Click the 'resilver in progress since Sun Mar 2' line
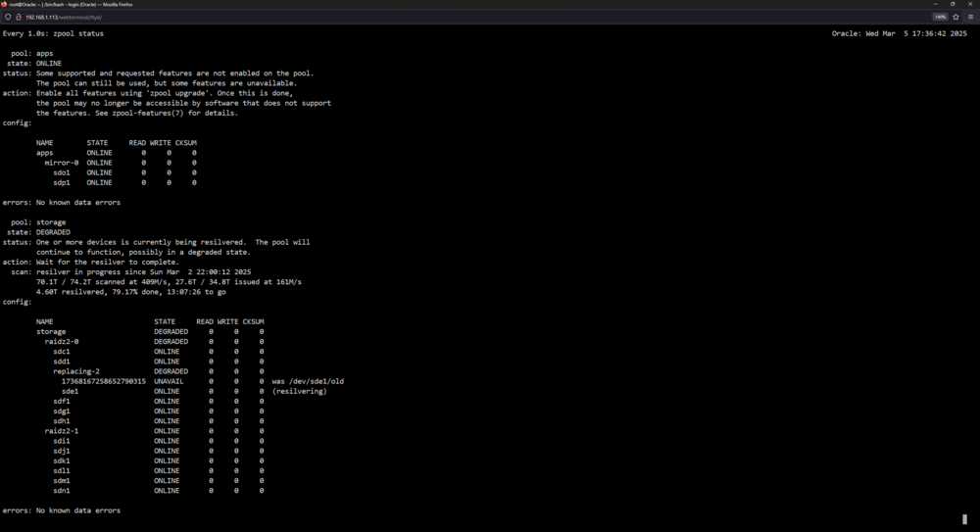980x532 pixels. [144, 272]
